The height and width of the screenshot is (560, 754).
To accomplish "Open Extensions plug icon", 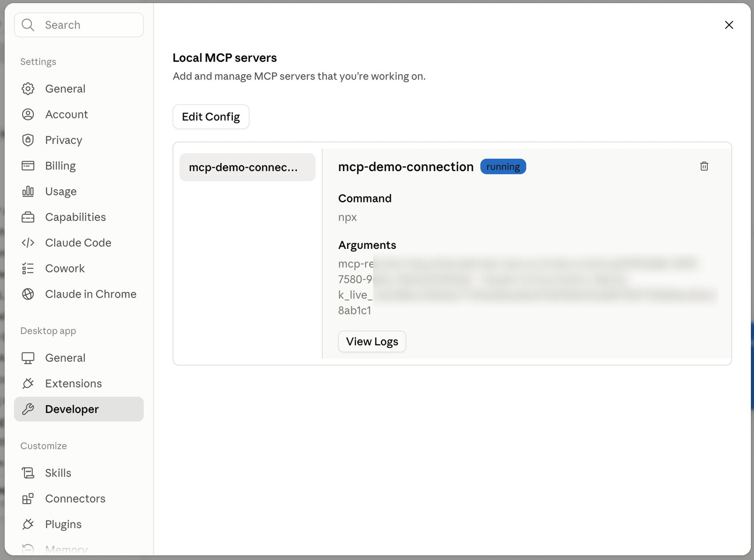I will (x=28, y=384).
